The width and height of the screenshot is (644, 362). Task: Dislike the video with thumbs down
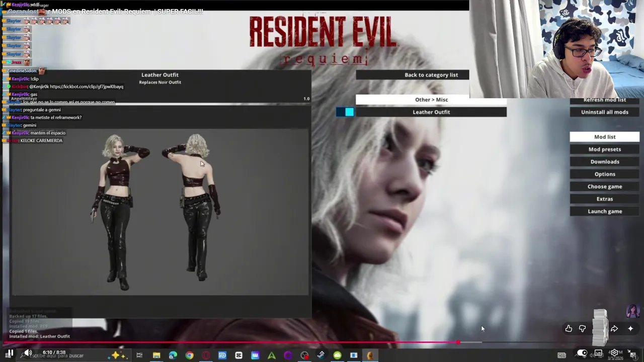tap(582, 328)
